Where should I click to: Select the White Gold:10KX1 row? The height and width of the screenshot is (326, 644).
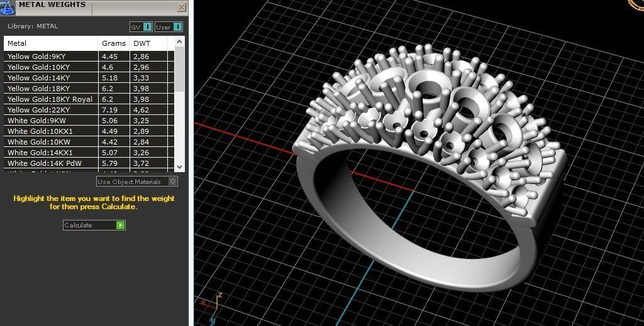coord(89,131)
